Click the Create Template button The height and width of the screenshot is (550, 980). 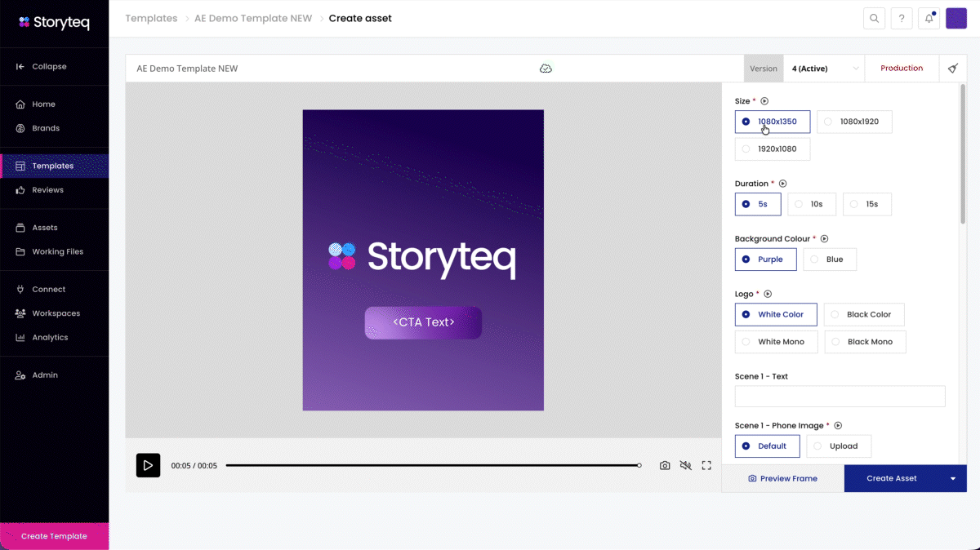pyautogui.click(x=54, y=536)
